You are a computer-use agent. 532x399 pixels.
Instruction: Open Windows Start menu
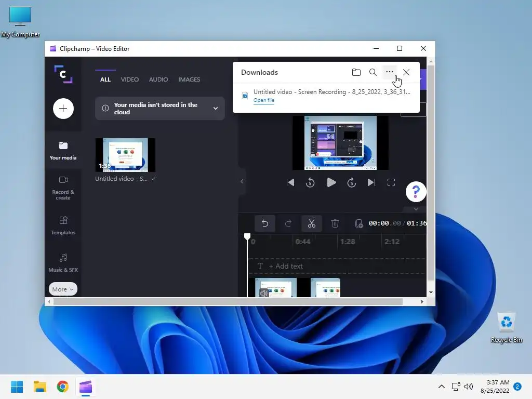tap(17, 387)
